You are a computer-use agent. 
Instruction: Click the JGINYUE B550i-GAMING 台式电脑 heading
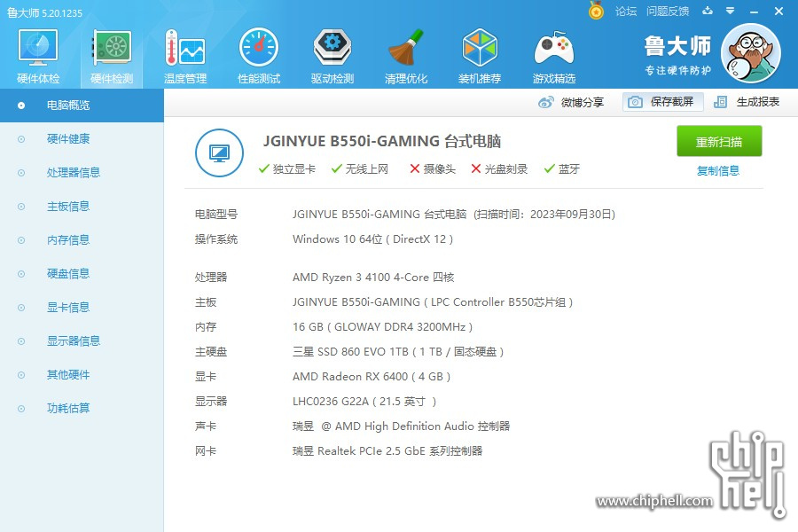[x=381, y=141]
